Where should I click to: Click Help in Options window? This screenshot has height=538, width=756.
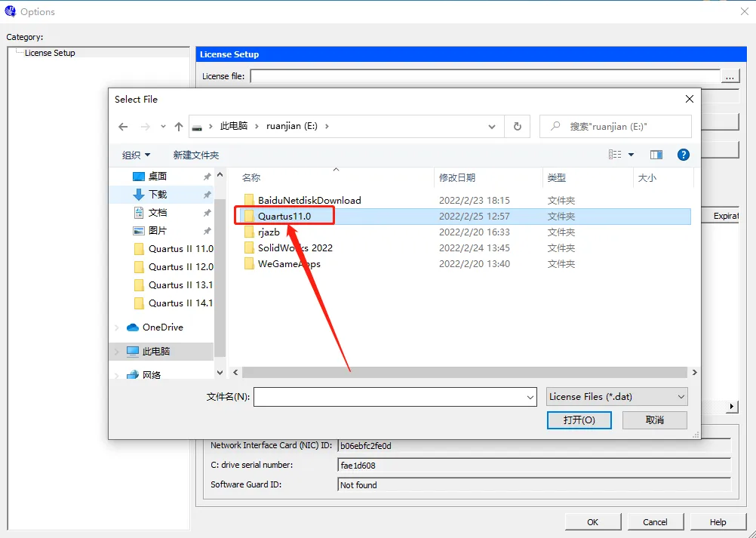tap(718, 522)
